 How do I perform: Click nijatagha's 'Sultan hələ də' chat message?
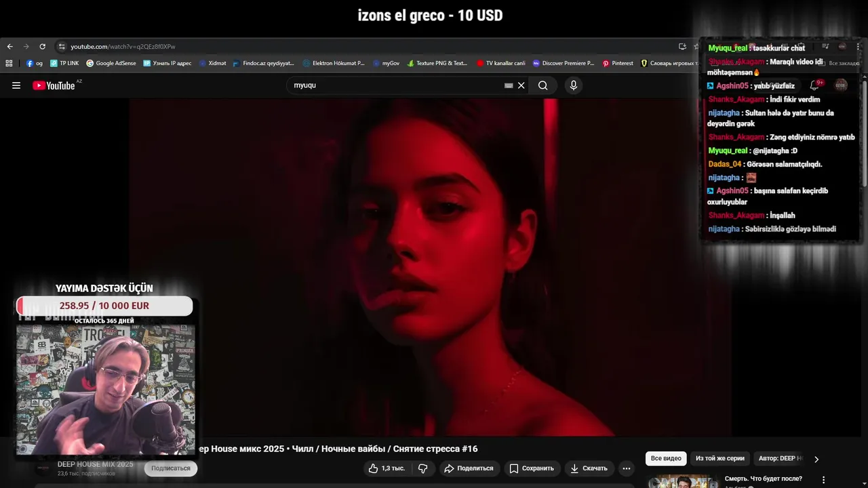(x=771, y=119)
